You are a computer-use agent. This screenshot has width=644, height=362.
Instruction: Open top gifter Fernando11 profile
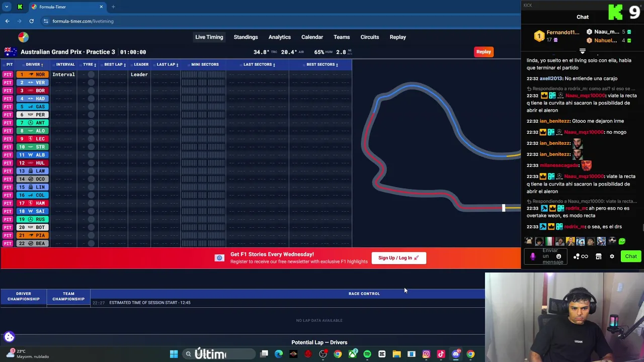coord(562,32)
